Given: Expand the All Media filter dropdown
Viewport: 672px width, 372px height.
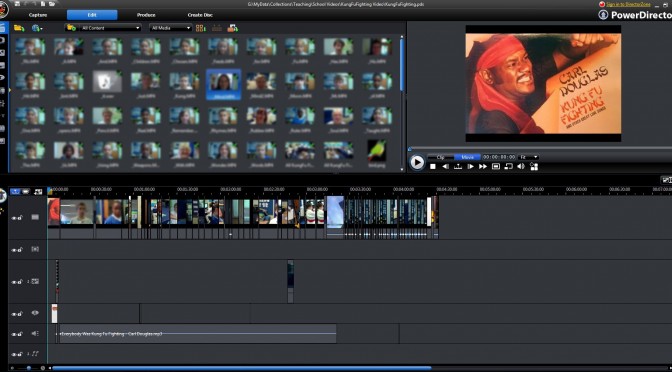Looking at the screenshot, I should click(x=171, y=28).
